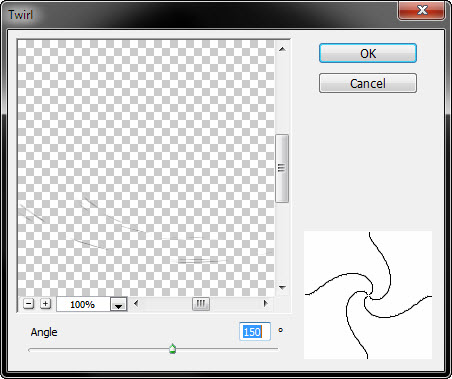Click the checkered filter preview canvas
Screen dimensions: 452x379
click(x=146, y=168)
